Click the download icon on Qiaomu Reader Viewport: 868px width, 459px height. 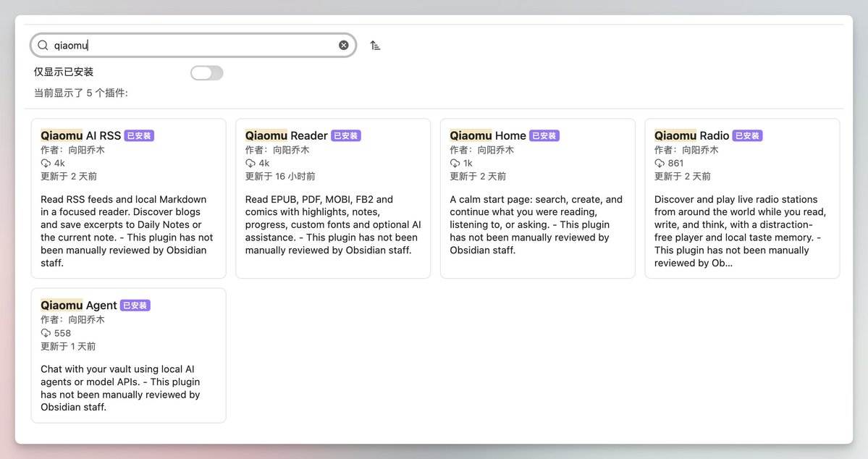[x=250, y=164]
